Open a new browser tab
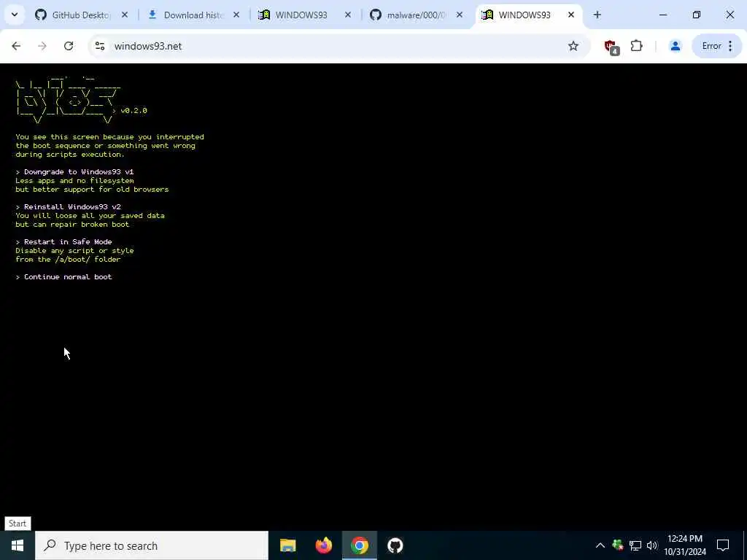 [x=597, y=15]
